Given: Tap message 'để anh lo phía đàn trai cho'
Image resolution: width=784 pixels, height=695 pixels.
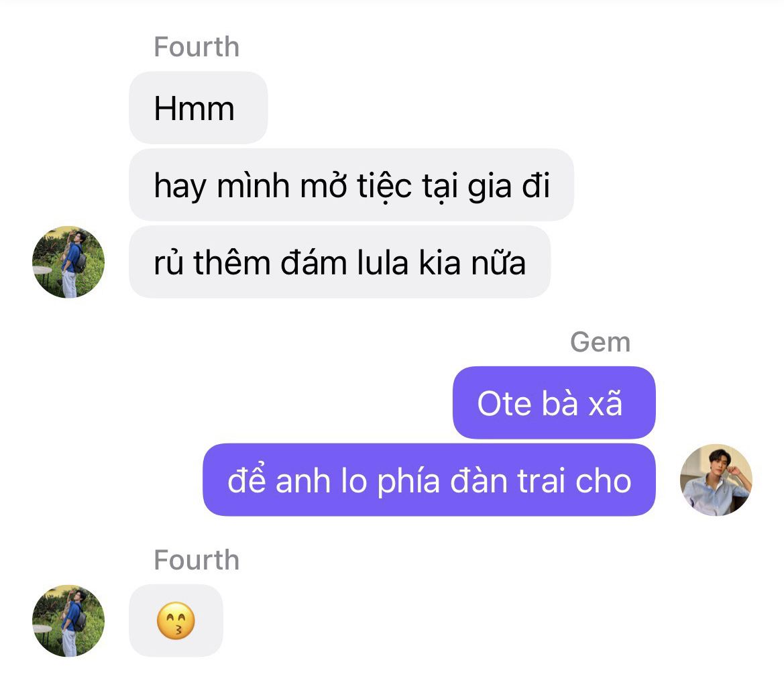Looking at the screenshot, I should pyautogui.click(x=429, y=480).
